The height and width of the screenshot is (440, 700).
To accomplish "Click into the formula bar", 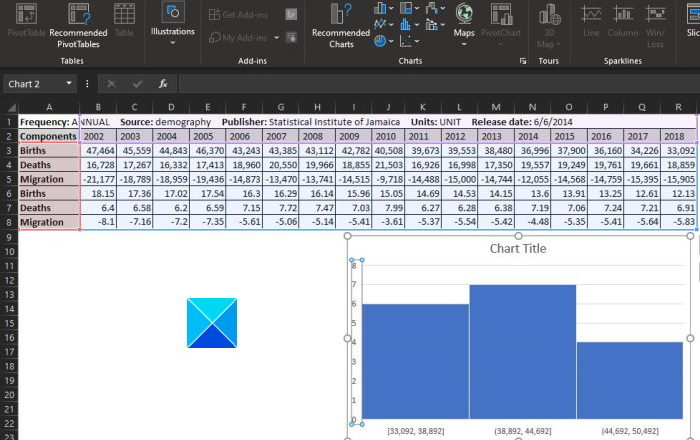I will coord(438,83).
